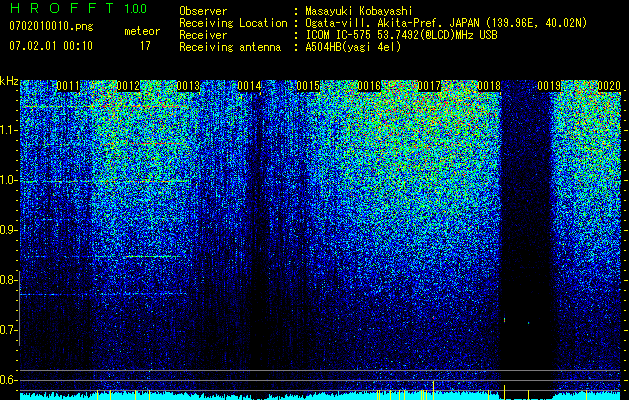
Task: Click the 1.1 frequency axis label
Action: [8, 130]
